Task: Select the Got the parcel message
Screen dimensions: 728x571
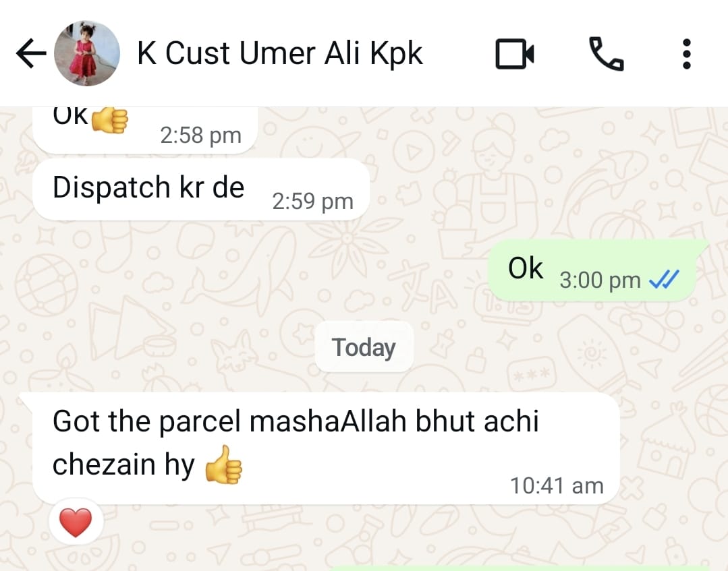Action: 326,448
